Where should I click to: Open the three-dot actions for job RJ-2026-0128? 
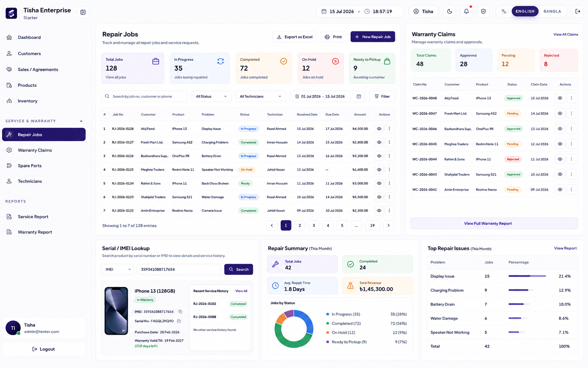tap(389, 129)
